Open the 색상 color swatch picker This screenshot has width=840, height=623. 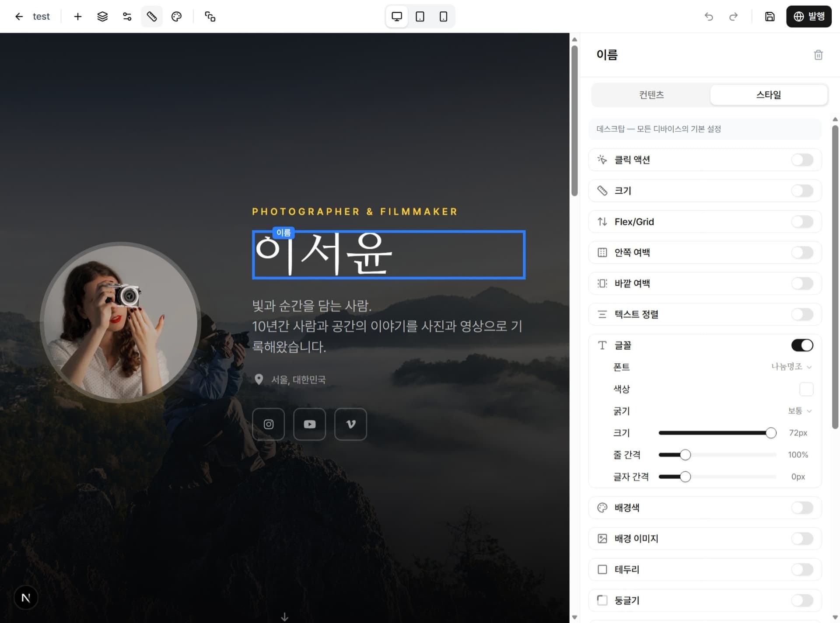point(806,389)
